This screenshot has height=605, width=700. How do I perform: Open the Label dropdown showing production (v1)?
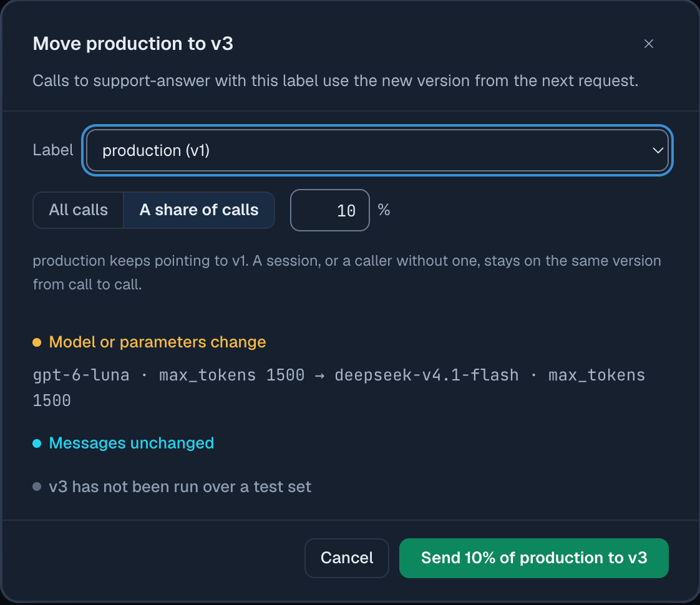pyautogui.click(x=377, y=150)
